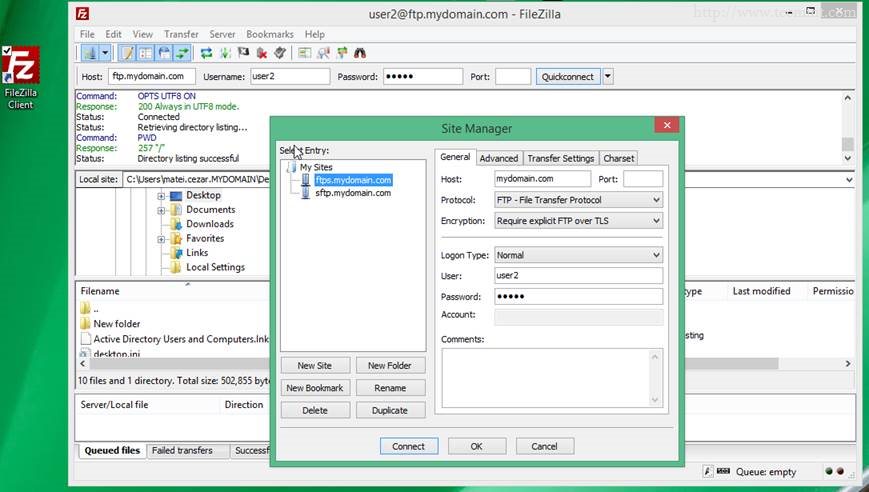The height and width of the screenshot is (492, 869).
Task: Click the disconnect from server icon
Action: [262, 53]
